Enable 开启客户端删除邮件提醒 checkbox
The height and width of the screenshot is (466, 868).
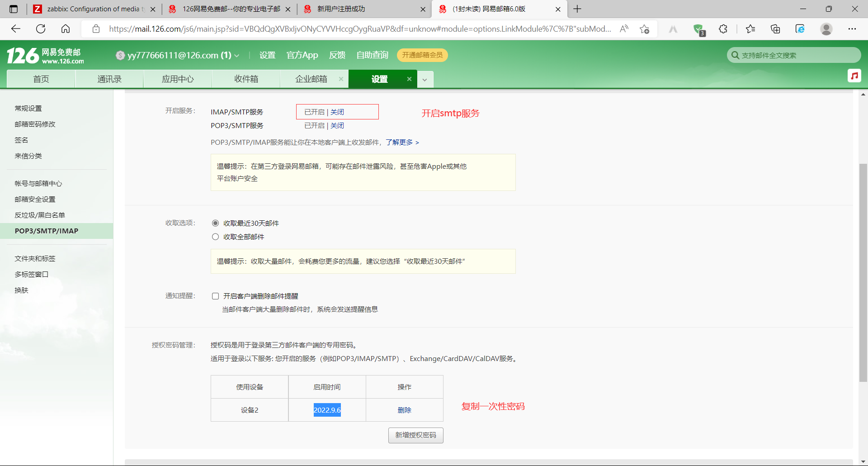[216, 296]
